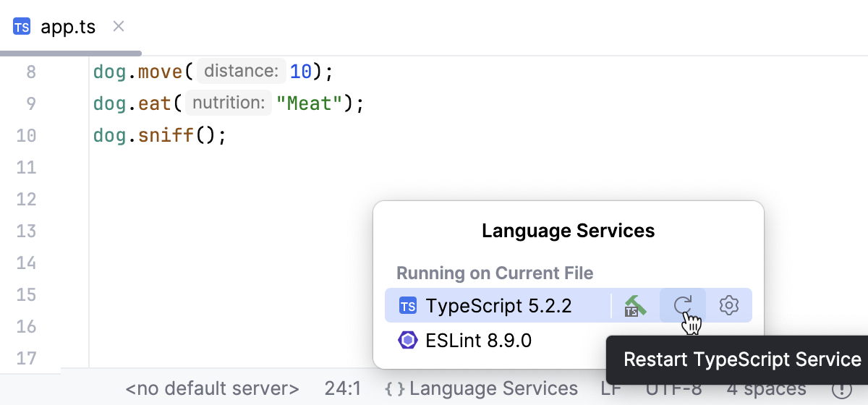
Task: Click the number 10 argument
Action: [x=301, y=72]
